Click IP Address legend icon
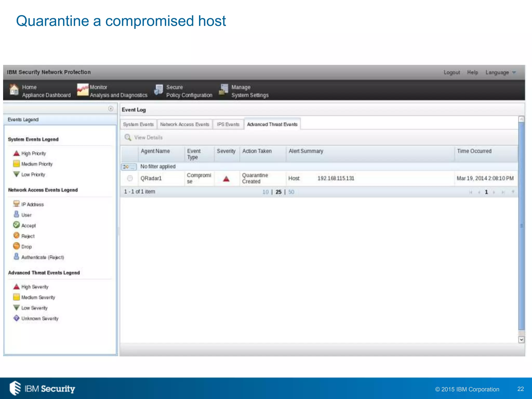532x399 pixels. click(x=16, y=204)
